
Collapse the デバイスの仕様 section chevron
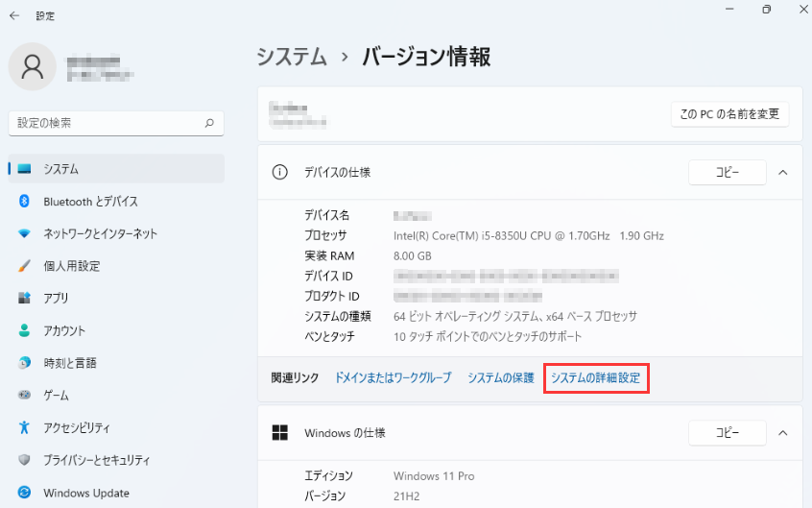point(782,173)
